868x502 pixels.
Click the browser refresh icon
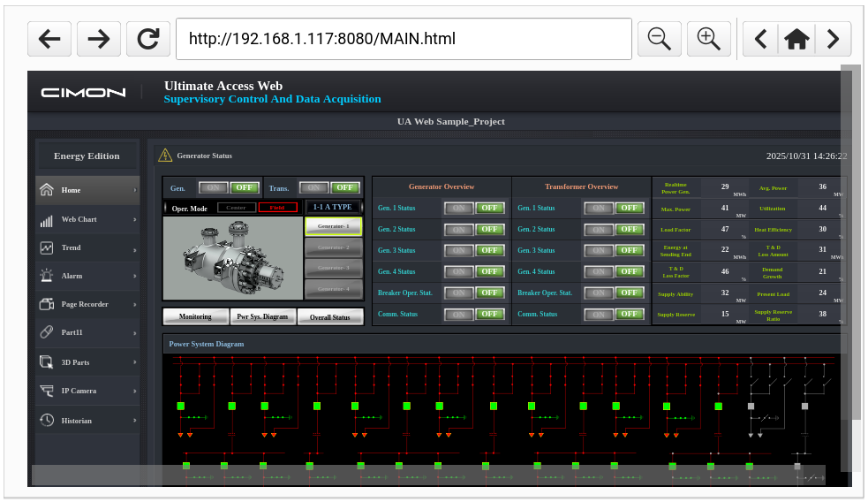pos(148,39)
